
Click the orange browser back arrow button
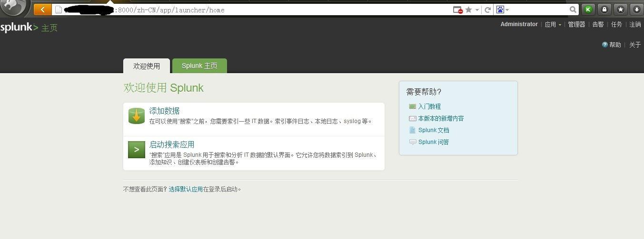(x=43, y=10)
